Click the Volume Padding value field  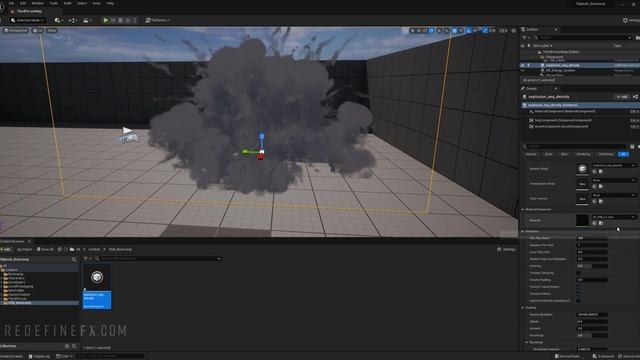tap(592, 280)
